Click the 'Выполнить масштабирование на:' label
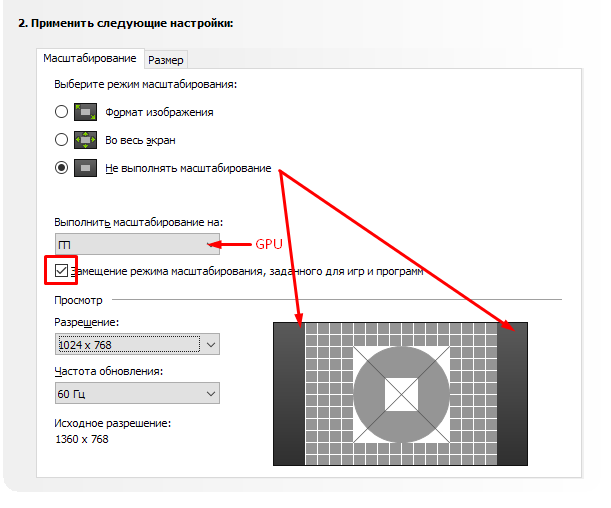 (x=138, y=222)
